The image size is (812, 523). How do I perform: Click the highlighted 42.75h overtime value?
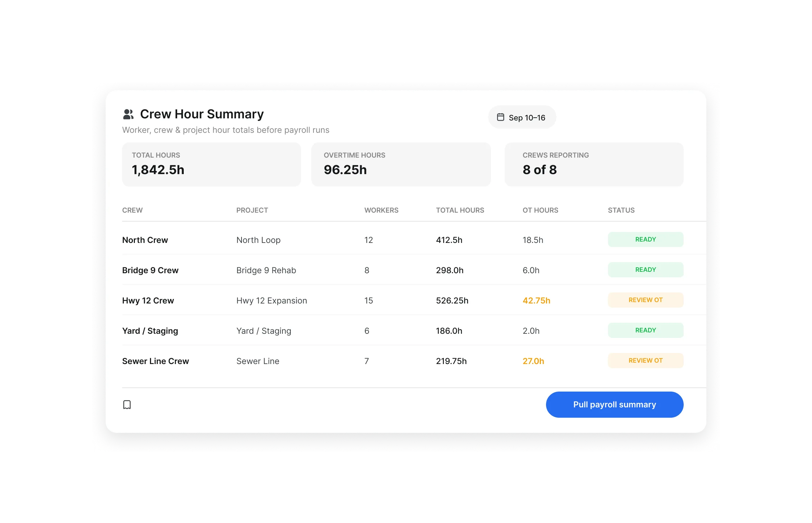click(536, 300)
